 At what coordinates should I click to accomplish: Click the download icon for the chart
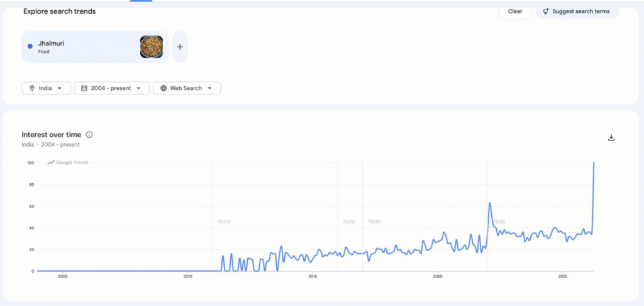[611, 138]
